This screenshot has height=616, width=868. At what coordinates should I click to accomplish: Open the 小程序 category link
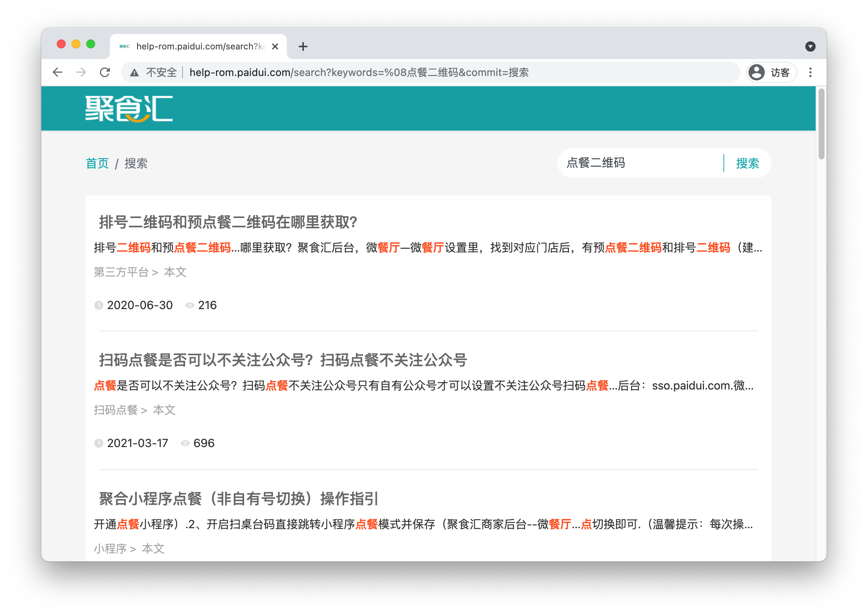(110, 549)
